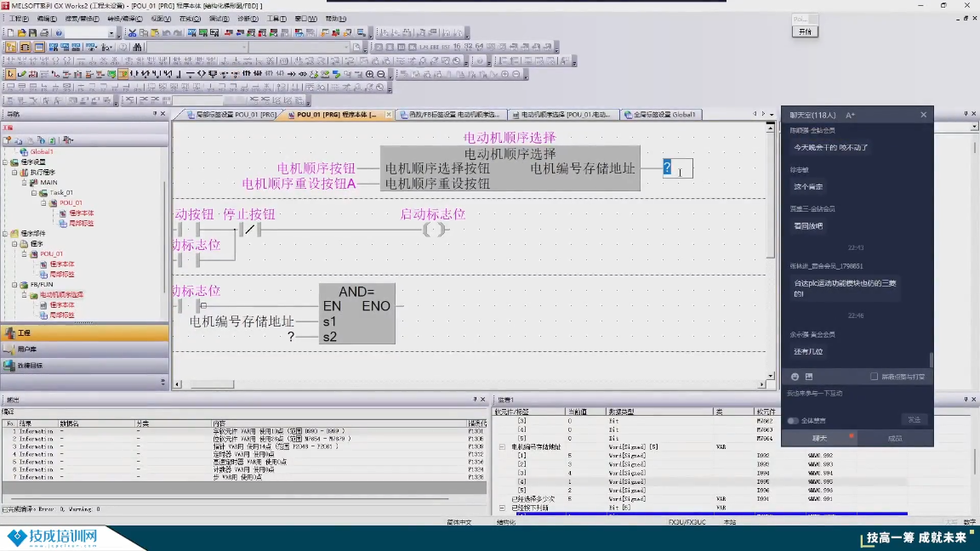Collapse the FB/FUN tree node
This screenshot has width=980, height=551.
click(x=14, y=284)
